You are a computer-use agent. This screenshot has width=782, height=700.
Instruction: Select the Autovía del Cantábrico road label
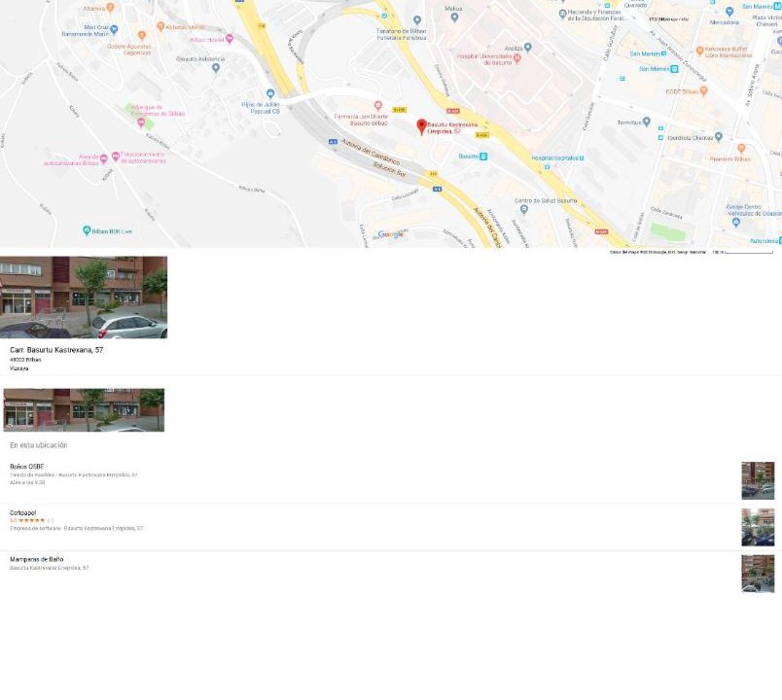coord(371,152)
